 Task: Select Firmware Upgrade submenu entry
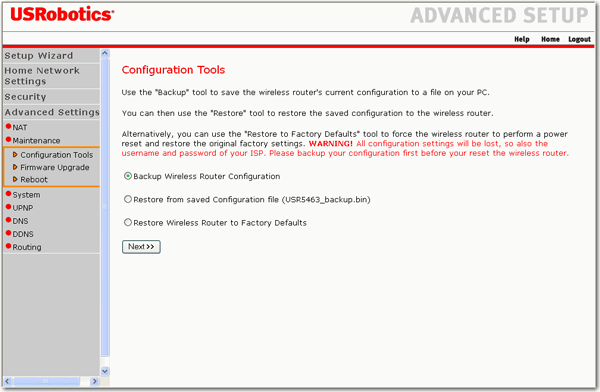click(x=55, y=167)
